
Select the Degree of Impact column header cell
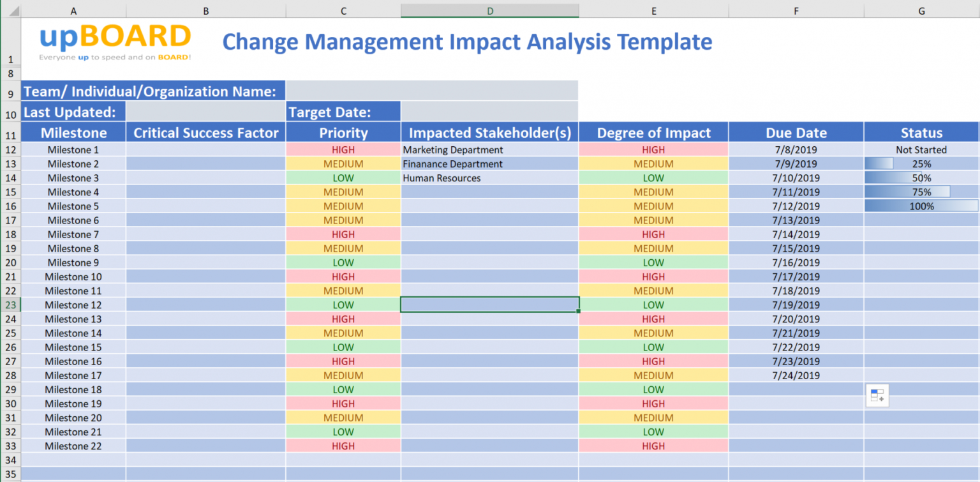[653, 132]
